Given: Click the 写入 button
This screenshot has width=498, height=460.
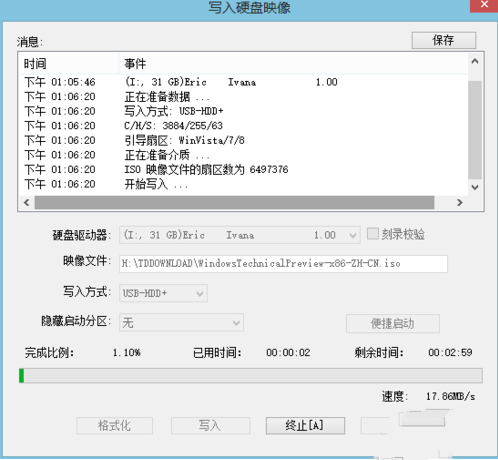Looking at the screenshot, I should click(210, 425).
